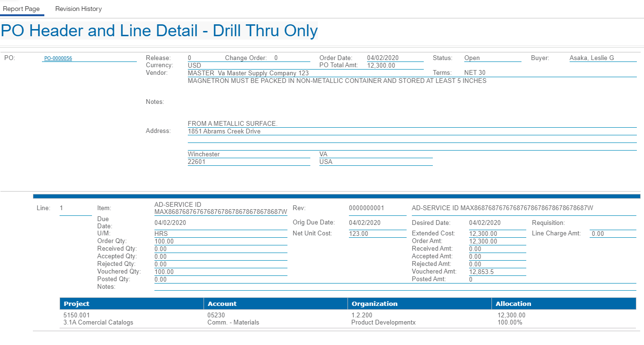Image resolution: width=644 pixels, height=345 pixels.
Task: Switch to the Revision History tab
Action: tap(78, 9)
